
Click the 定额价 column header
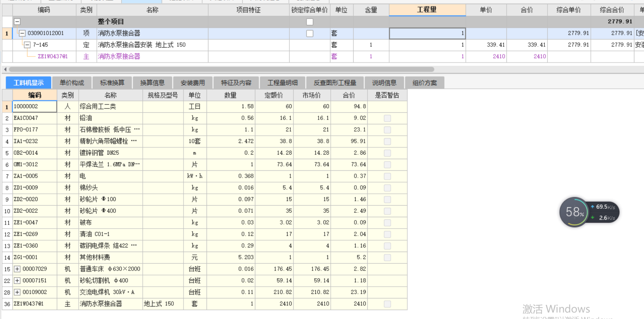point(274,95)
